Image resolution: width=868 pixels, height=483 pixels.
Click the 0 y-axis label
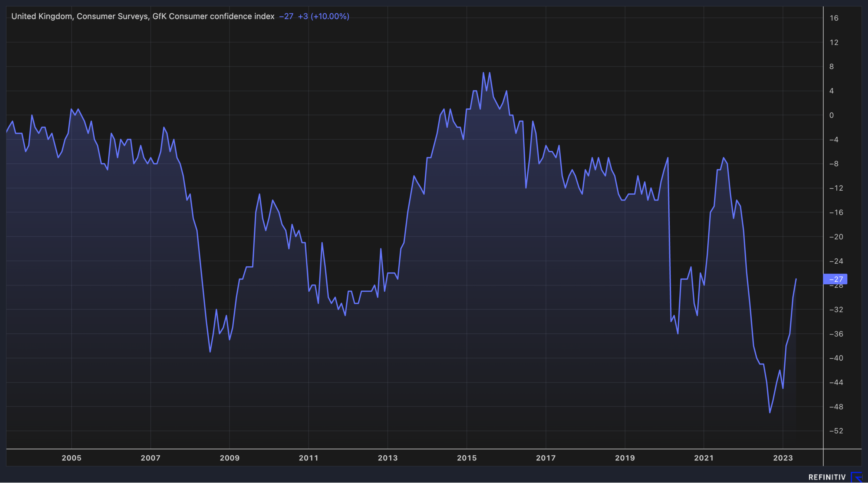(x=832, y=115)
